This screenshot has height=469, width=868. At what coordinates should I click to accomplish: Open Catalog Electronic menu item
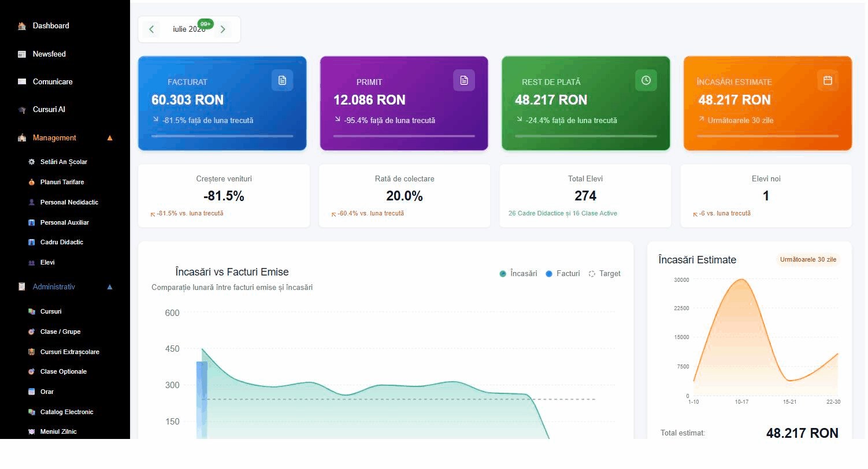point(66,412)
